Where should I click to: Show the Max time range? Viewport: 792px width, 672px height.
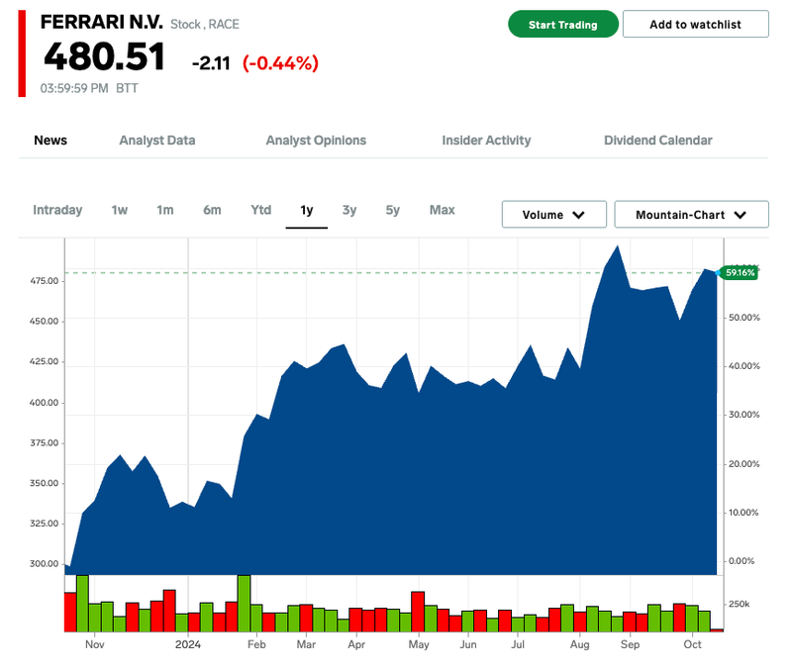pyautogui.click(x=442, y=210)
